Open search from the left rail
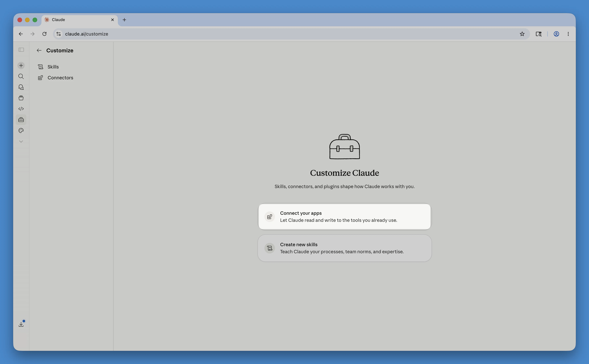 (x=21, y=76)
